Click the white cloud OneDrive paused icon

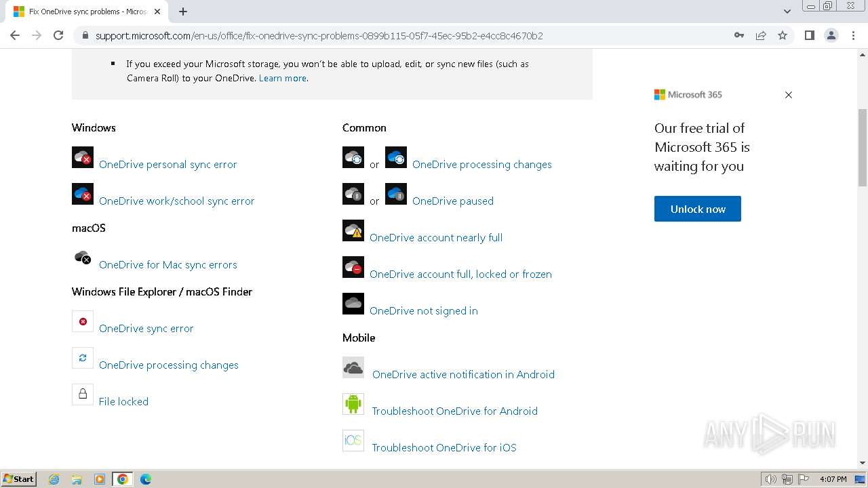353,194
